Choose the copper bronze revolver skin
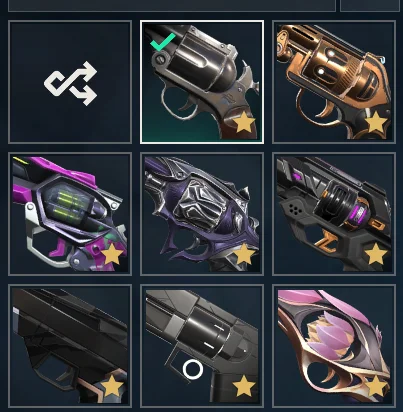 coord(334,82)
